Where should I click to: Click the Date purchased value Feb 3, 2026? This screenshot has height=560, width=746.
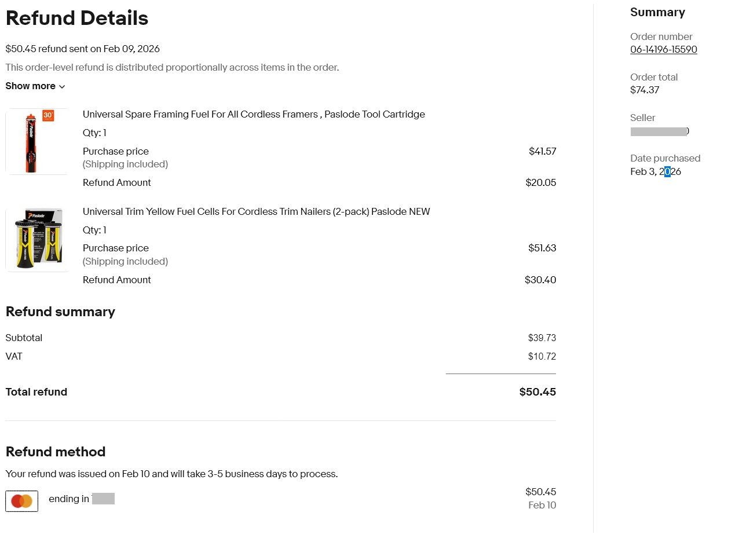coord(655,172)
